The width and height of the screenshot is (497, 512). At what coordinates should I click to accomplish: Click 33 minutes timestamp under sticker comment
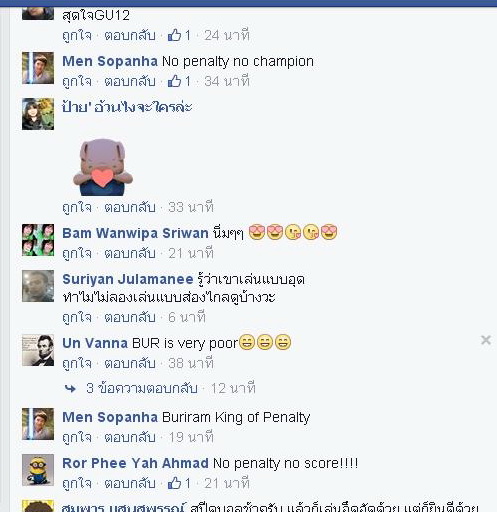pyautogui.click(x=191, y=207)
